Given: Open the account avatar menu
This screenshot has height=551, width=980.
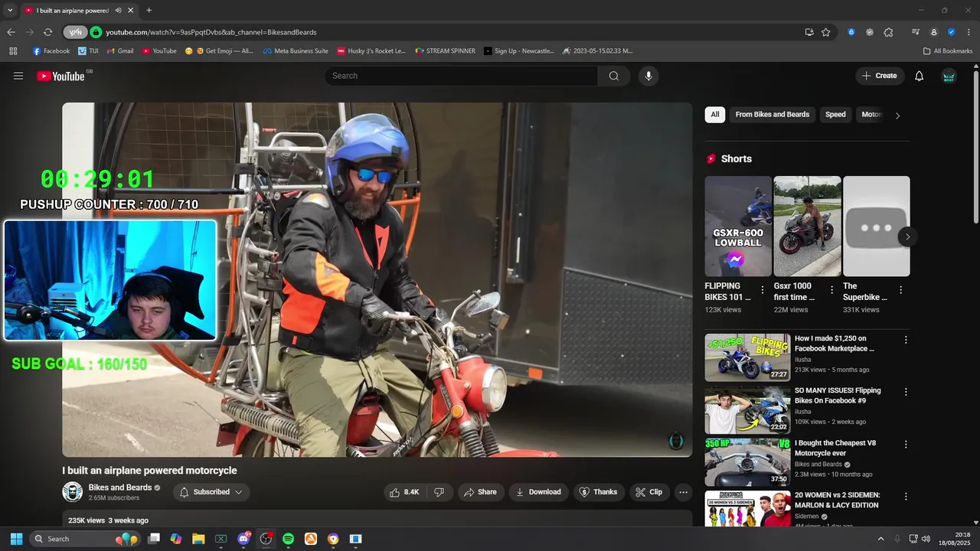Looking at the screenshot, I should point(949,76).
